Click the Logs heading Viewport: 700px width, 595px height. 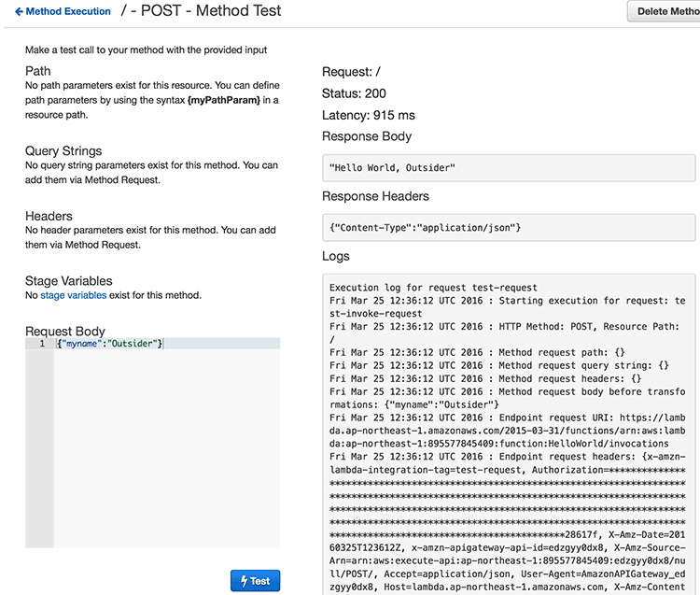coord(336,256)
